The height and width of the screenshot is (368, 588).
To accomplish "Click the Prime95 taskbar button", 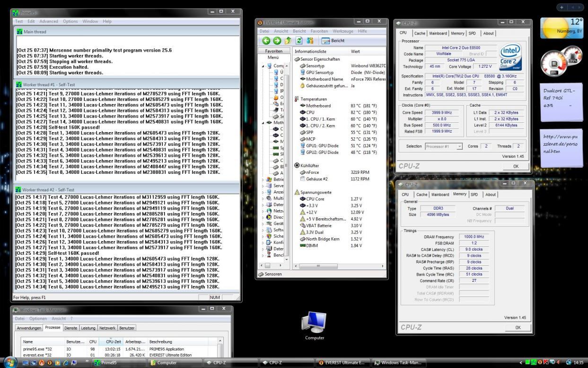I will click(119, 363).
